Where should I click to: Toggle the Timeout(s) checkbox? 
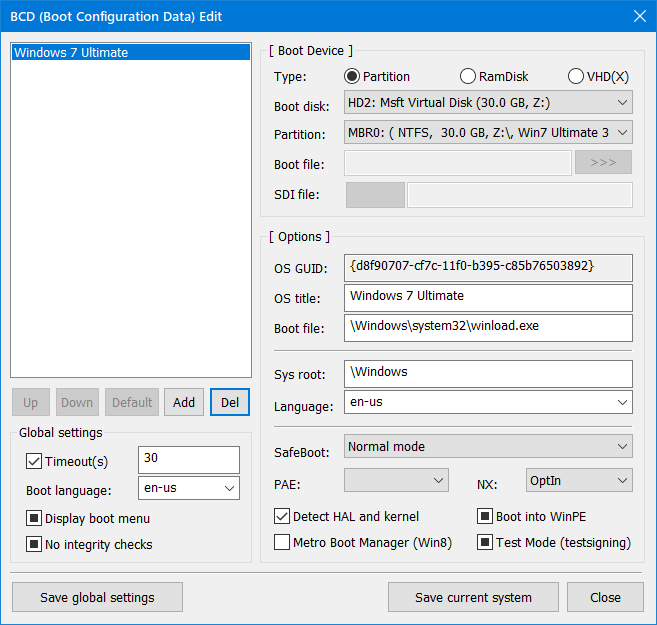pyautogui.click(x=34, y=461)
